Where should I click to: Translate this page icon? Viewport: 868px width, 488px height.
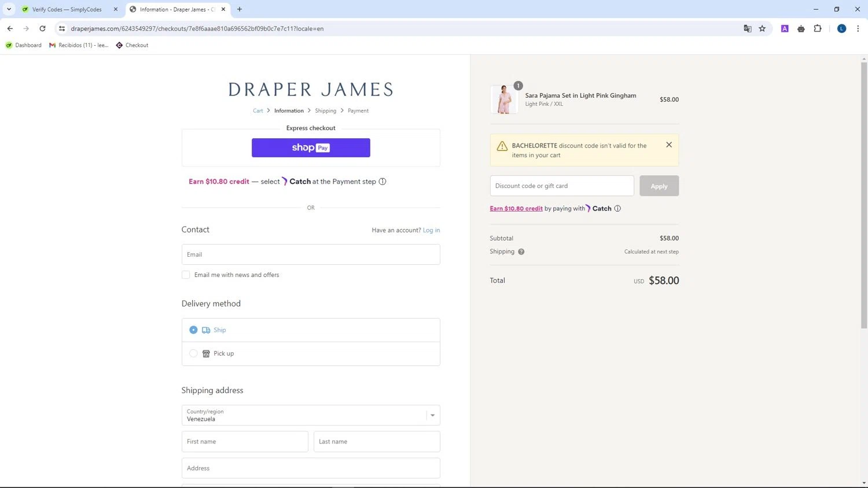(x=747, y=28)
